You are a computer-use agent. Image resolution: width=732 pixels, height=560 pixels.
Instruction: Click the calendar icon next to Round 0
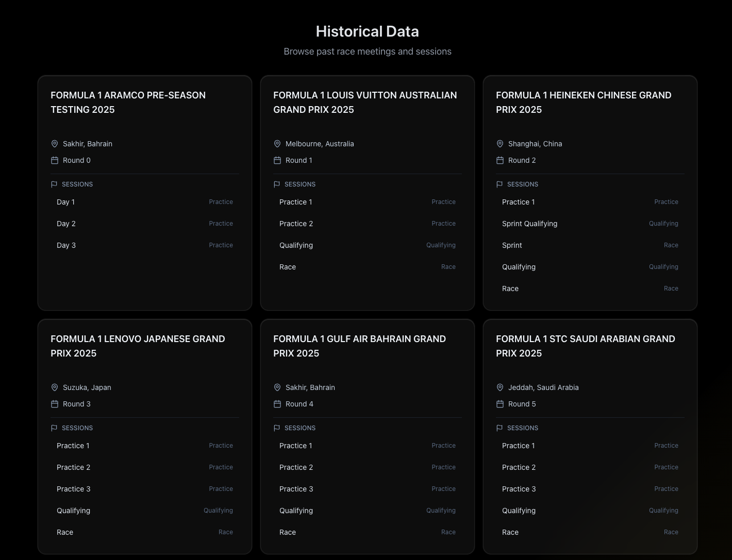click(55, 160)
